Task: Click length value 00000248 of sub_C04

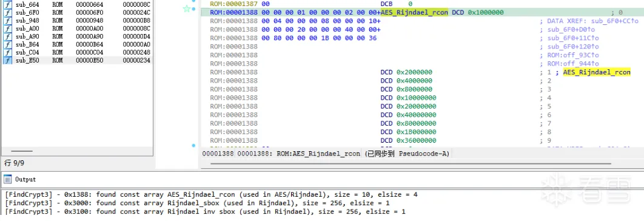Action: pyautogui.click(x=136, y=52)
